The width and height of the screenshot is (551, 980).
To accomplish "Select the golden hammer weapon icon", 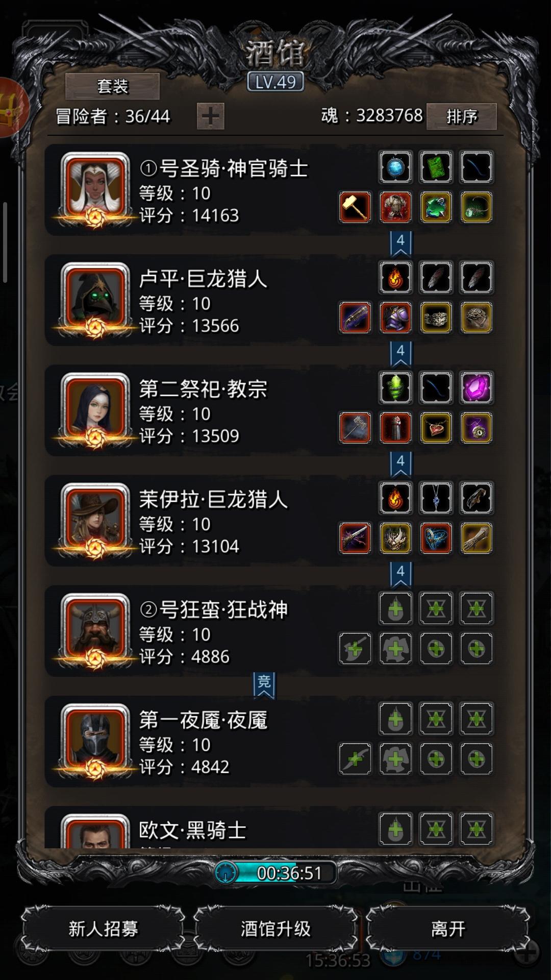I will [x=355, y=207].
